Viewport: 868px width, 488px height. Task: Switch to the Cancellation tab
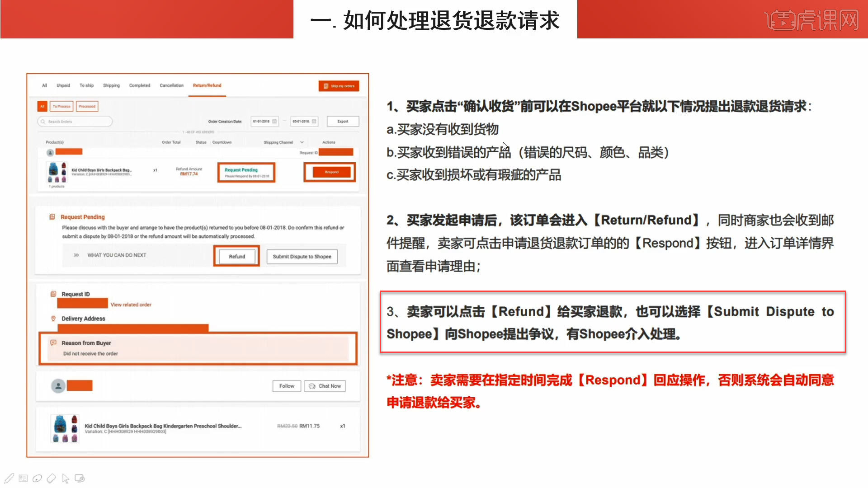tap(171, 85)
